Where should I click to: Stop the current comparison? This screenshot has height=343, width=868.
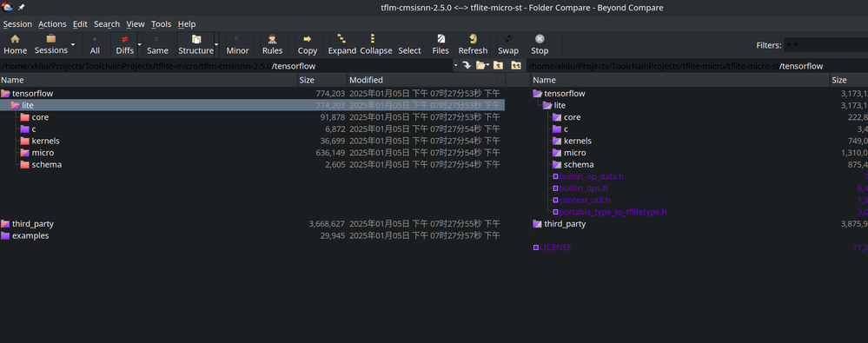[540, 44]
